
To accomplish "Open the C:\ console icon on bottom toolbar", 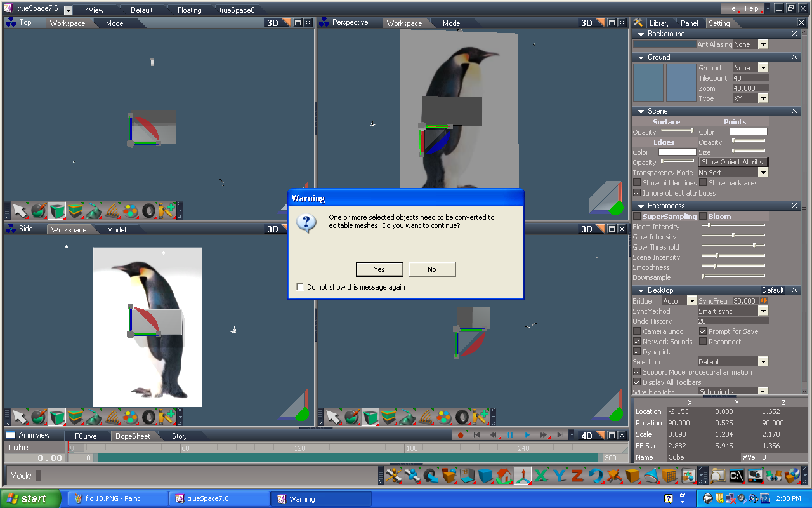I will (x=736, y=474).
